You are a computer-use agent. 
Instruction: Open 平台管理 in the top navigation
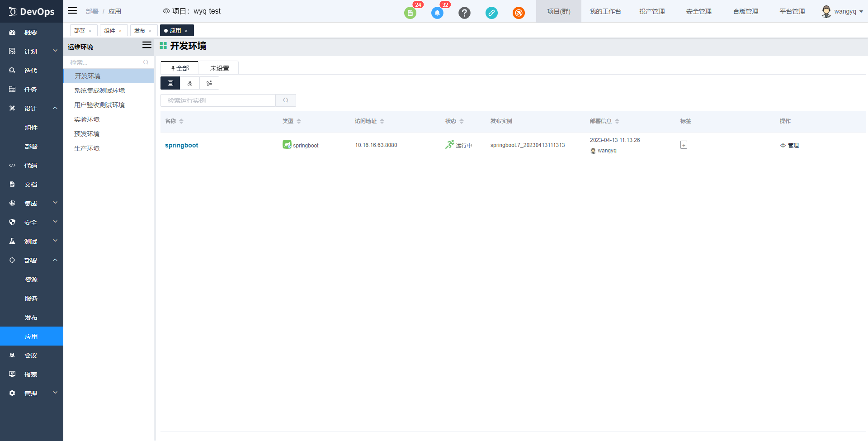792,11
